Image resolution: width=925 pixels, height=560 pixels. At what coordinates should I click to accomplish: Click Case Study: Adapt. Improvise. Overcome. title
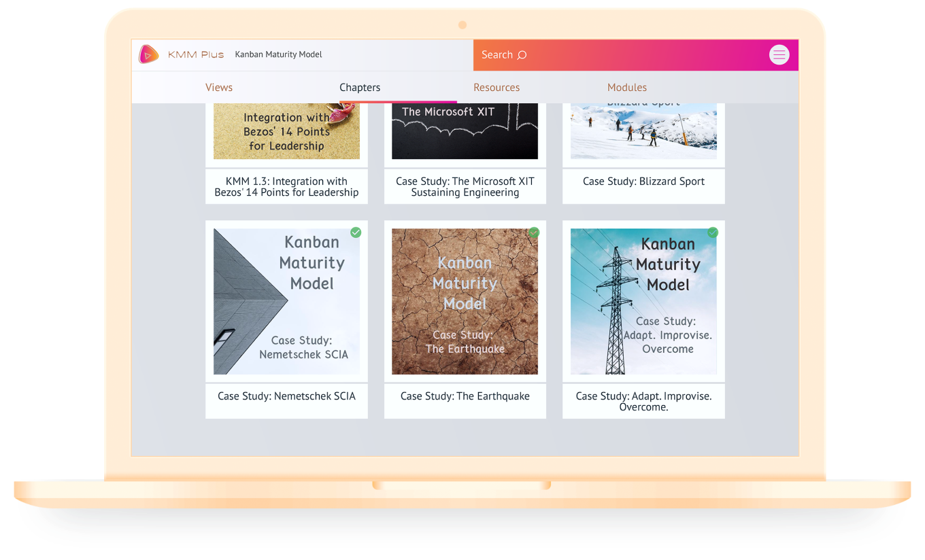pyautogui.click(x=643, y=402)
